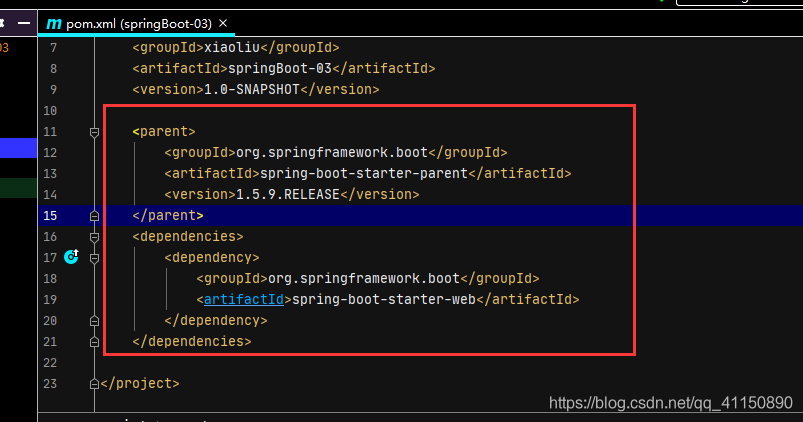Click line number 22 in the gutter
Viewport: 803px width, 422px height.
(50, 362)
